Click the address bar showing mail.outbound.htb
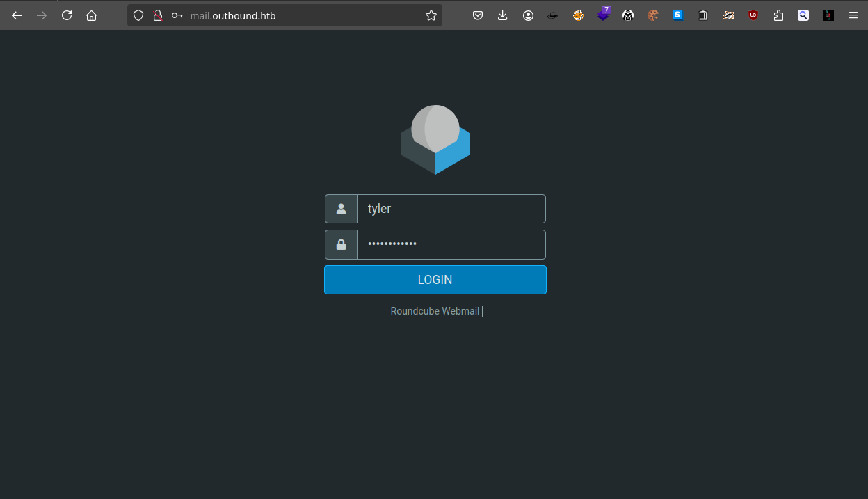The width and height of the screenshot is (868, 499). click(x=285, y=15)
